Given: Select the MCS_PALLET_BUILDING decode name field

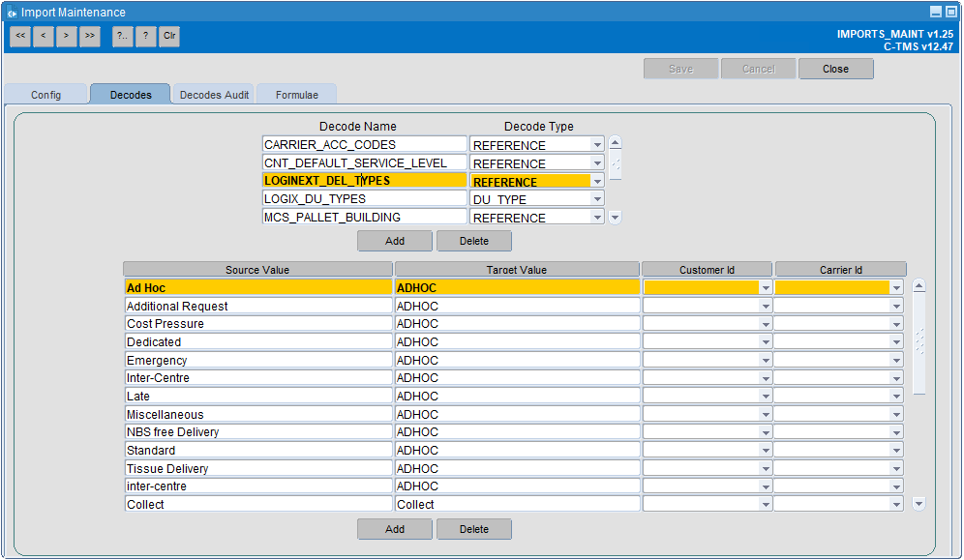Looking at the screenshot, I should pyautogui.click(x=365, y=217).
